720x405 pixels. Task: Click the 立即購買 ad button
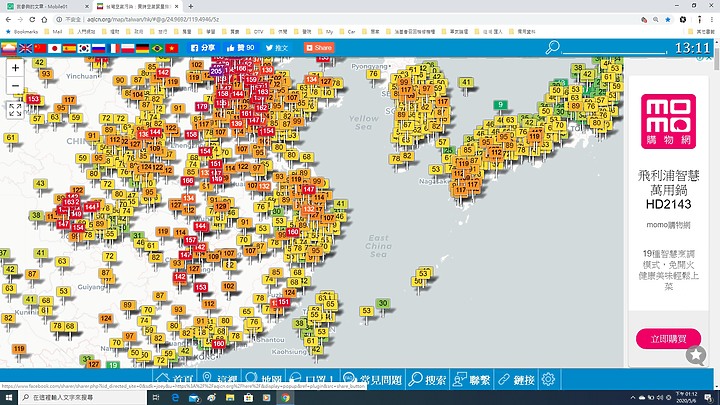[668, 339]
